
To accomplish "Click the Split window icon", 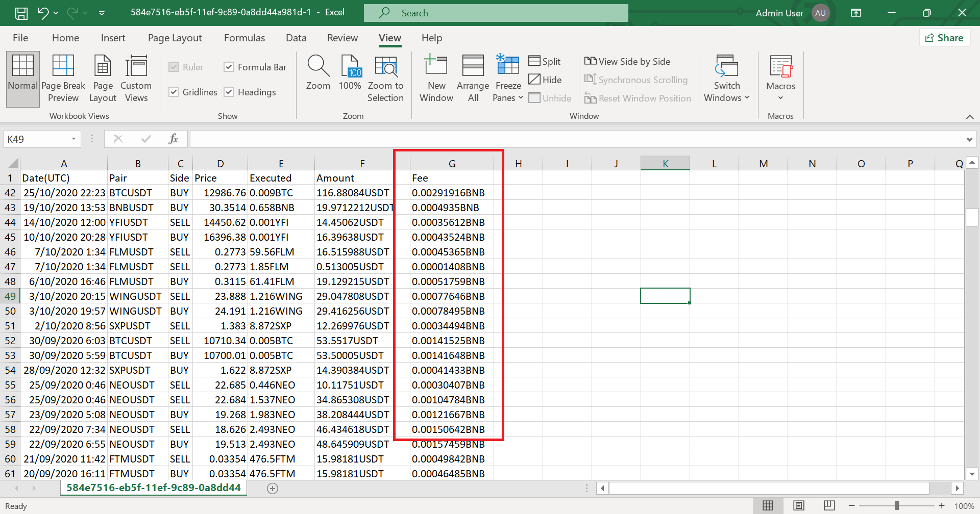I will coord(544,61).
